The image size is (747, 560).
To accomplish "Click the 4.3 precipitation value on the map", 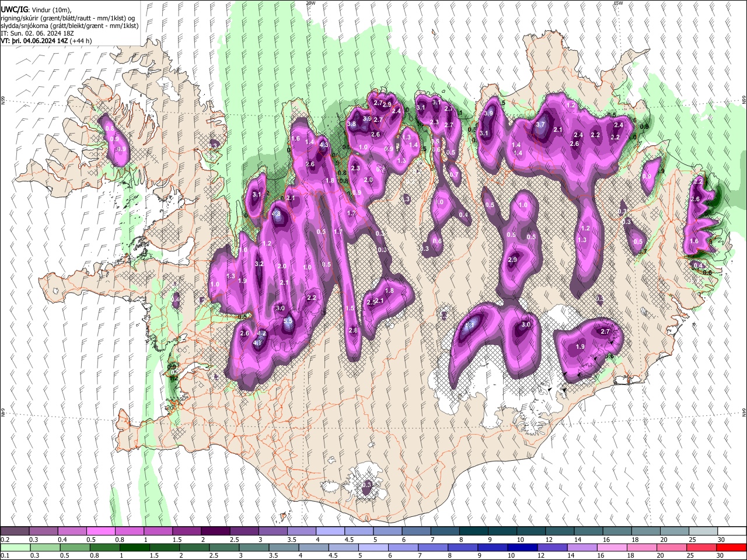I will (324, 145).
